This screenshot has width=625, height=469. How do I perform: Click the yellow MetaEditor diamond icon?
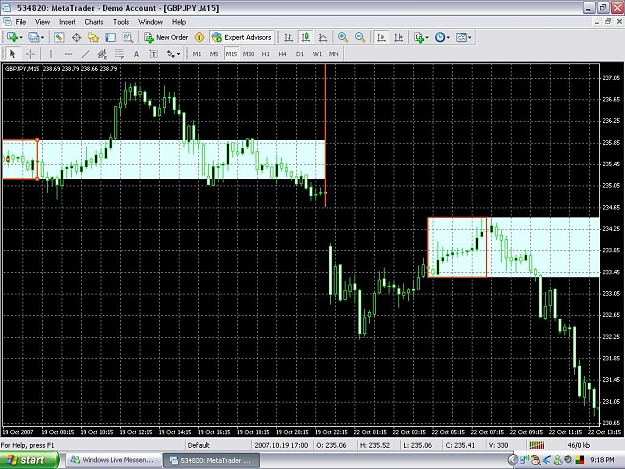coord(199,37)
